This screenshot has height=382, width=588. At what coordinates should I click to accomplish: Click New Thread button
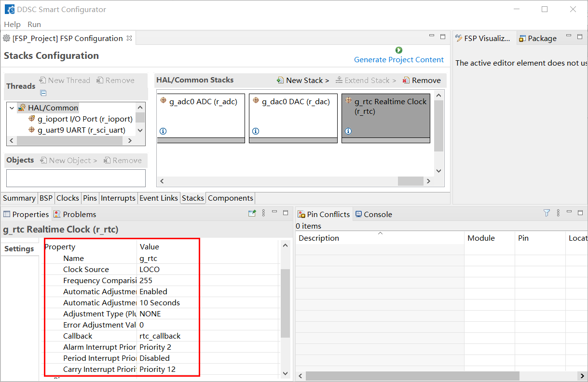[64, 80]
